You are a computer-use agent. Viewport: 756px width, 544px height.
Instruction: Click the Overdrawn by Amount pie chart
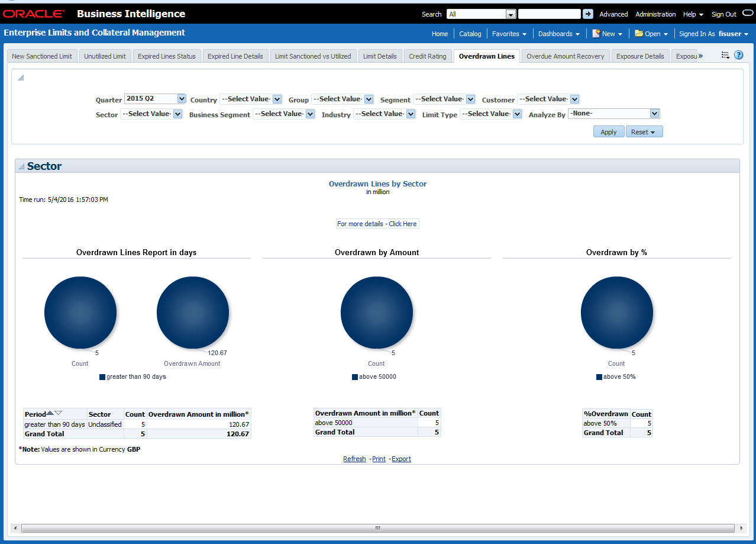pos(377,313)
